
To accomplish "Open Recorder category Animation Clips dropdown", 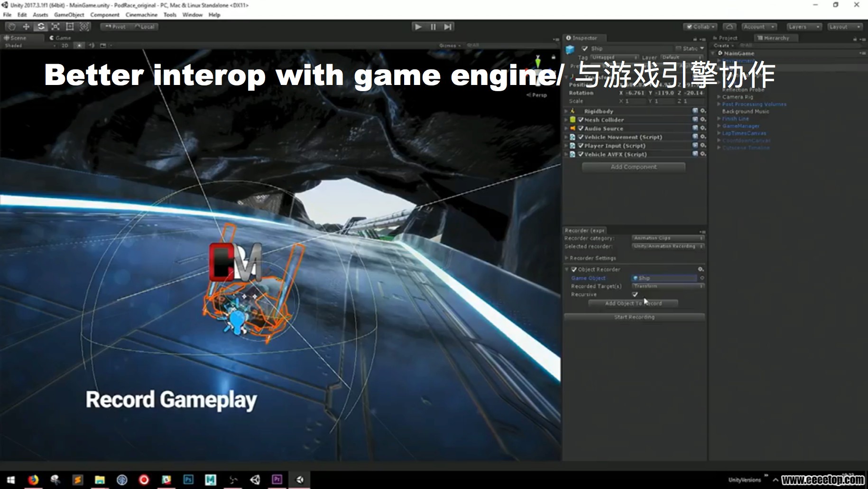I will click(x=668, y=238).
